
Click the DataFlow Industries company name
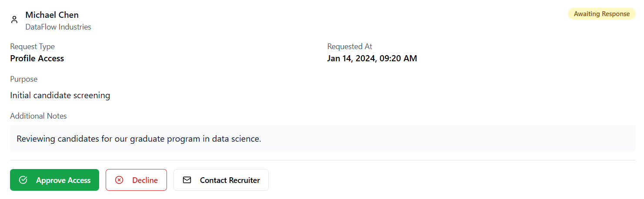click(x=58, y=27)
